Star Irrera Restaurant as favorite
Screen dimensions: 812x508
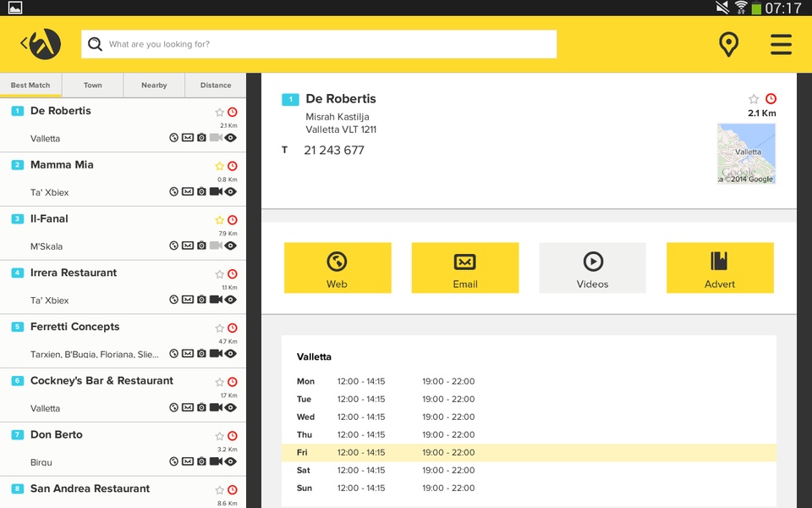[x=220, y=273]
